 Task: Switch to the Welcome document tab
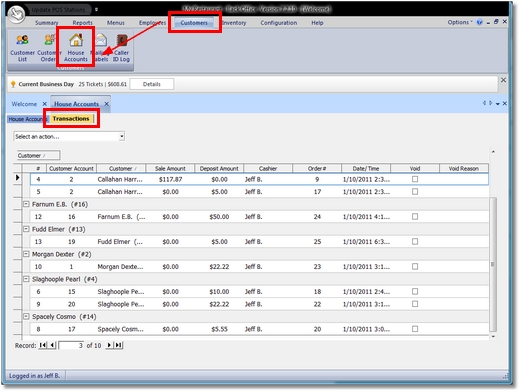pos(24,104)
